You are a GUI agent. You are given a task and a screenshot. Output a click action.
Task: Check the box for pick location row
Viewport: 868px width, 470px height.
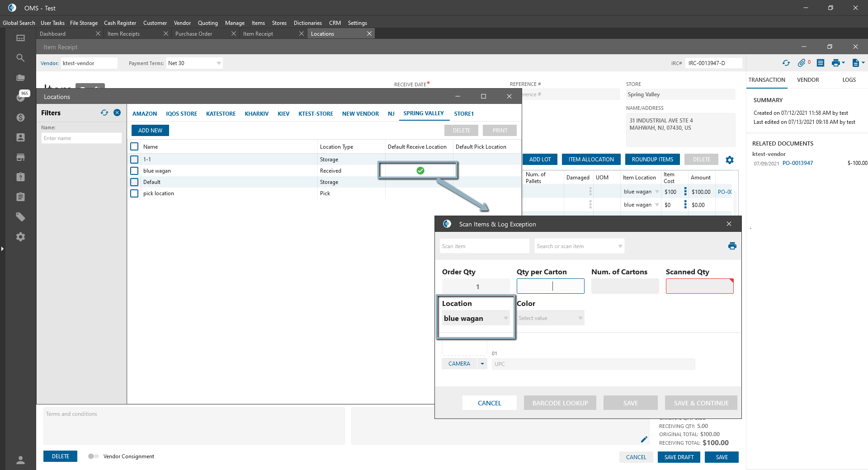coord(134,193)
